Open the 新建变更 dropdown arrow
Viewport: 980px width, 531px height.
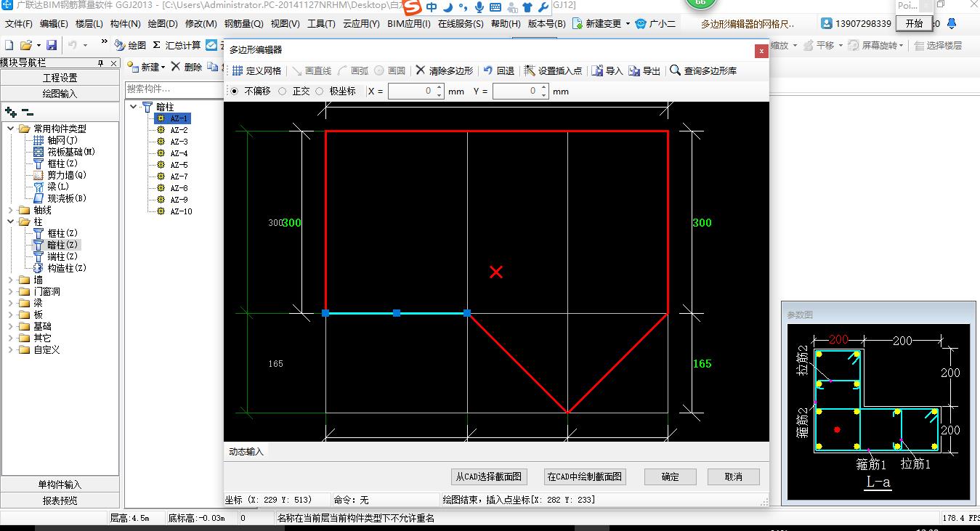[x=628, y=24]
